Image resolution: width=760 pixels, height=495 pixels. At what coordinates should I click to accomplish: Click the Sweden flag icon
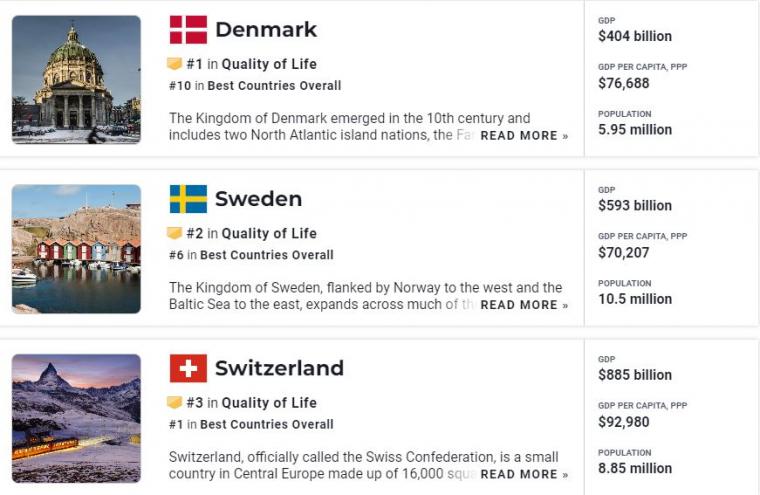188,199
